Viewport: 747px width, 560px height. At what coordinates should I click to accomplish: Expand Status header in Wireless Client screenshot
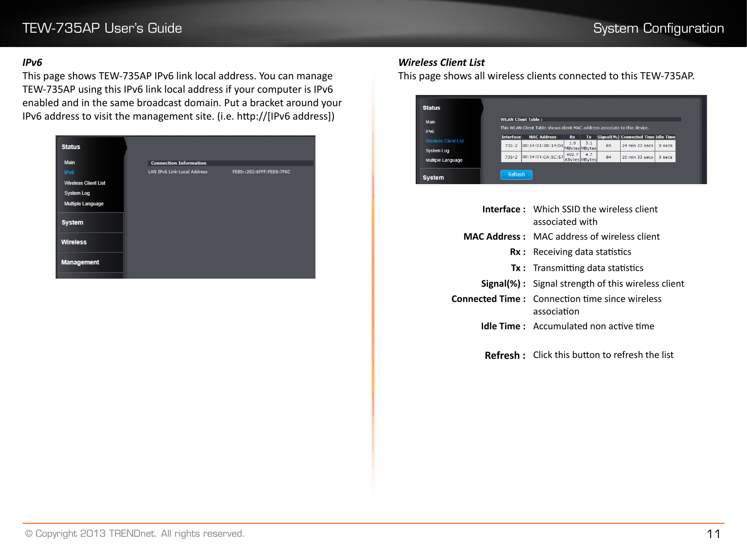coord(432,108)
